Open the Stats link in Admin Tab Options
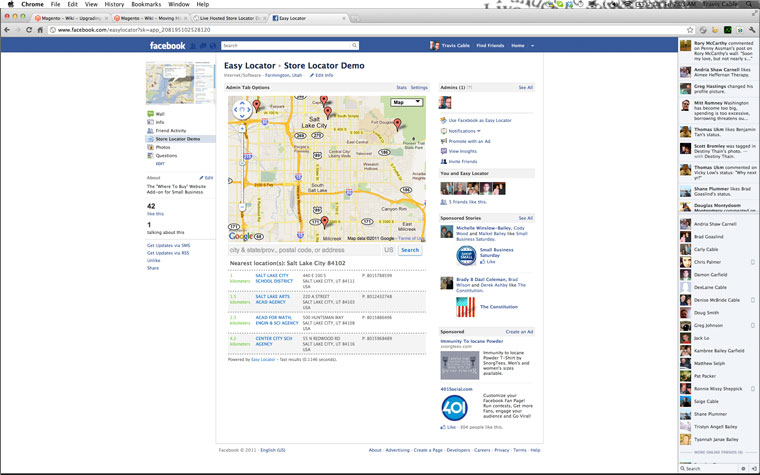Viewport: 760px width, 475px height. click(x=401, y=88)
